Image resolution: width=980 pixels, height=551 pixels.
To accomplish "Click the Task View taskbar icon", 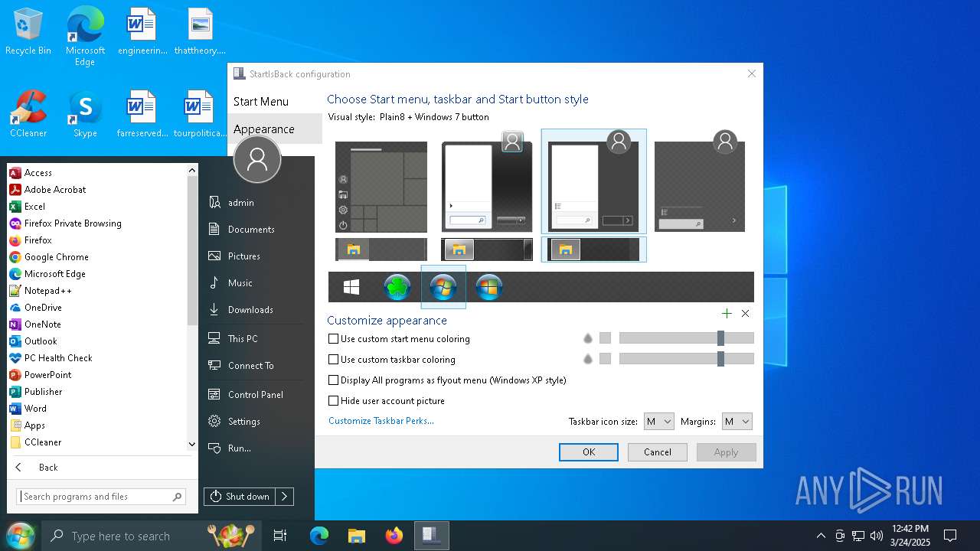I will [280, 536].
